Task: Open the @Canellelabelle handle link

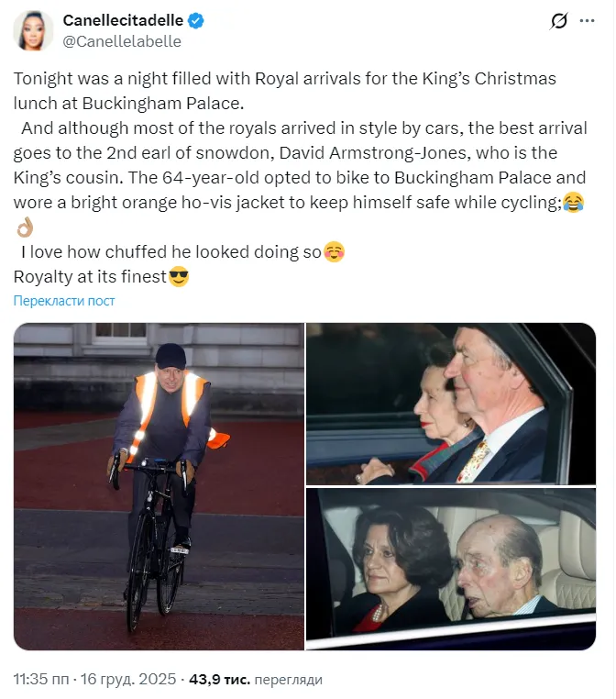Action: 122,41
